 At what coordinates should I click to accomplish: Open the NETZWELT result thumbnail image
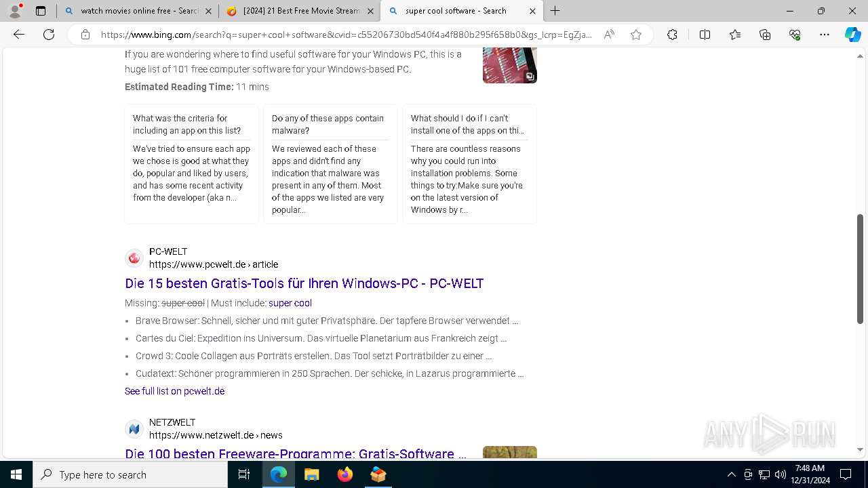pyautogui.click(x=510, y=452)
